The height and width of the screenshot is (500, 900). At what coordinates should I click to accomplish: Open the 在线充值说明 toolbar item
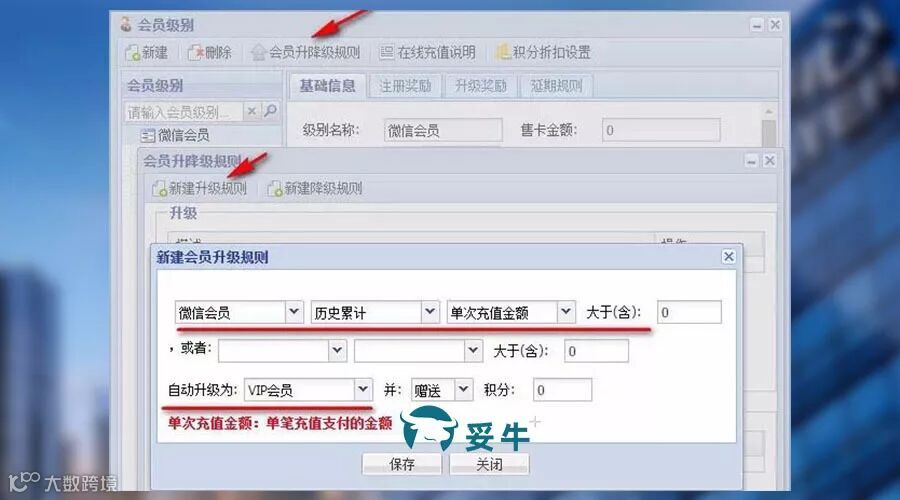(x=428, y=53)
